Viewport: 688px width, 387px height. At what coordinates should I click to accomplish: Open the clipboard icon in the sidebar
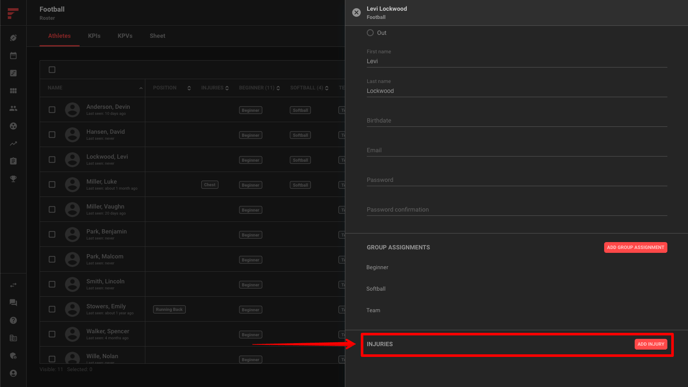[13, 161]
